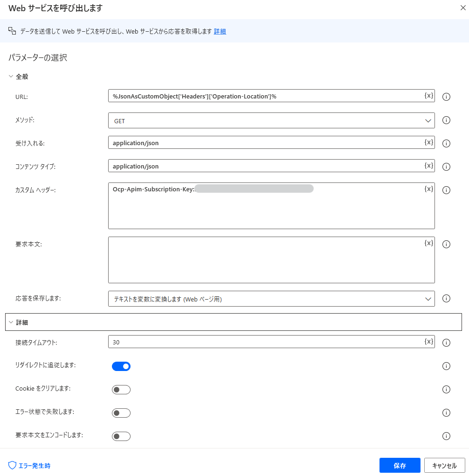Click info icon next to URL field
The width and height of the screenshot is (469, 476).
tap(446, 97)
